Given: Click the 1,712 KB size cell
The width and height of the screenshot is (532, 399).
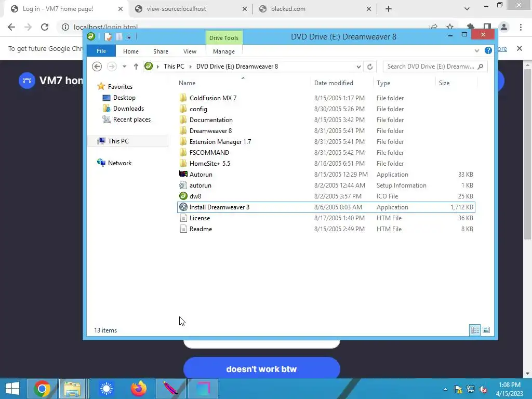Looking at the screenshot, I should pos(462,207).
